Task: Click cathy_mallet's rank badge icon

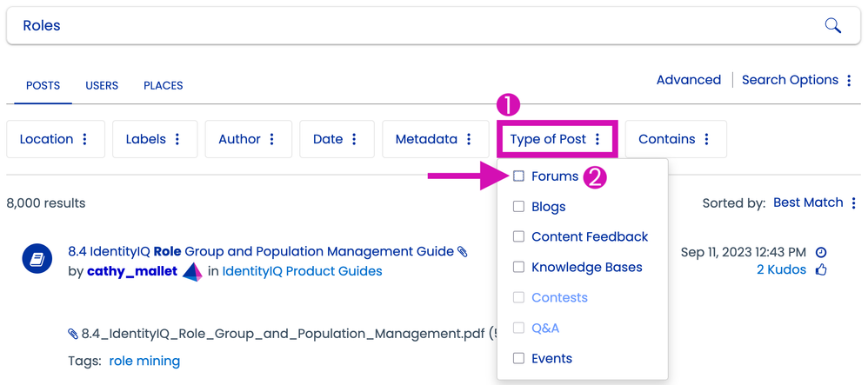Action: 192,271
